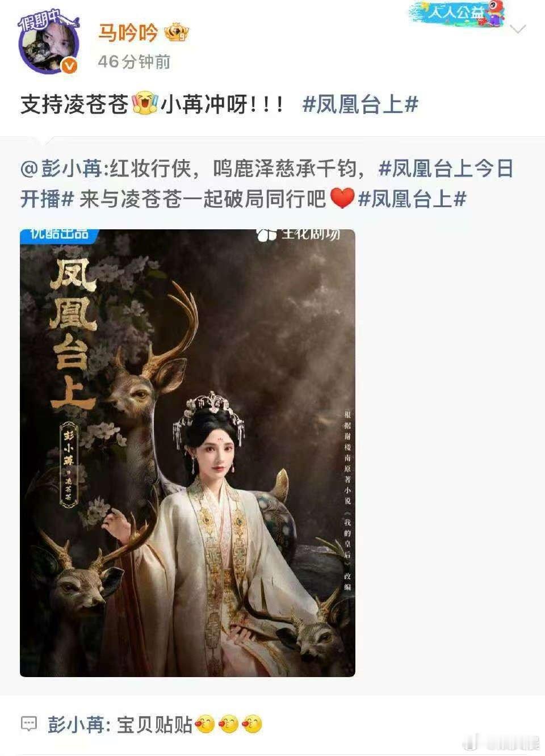Open the #凤凰台上# hashtag in main post
The height and width of the screenshot is (756, 545).
360,104
